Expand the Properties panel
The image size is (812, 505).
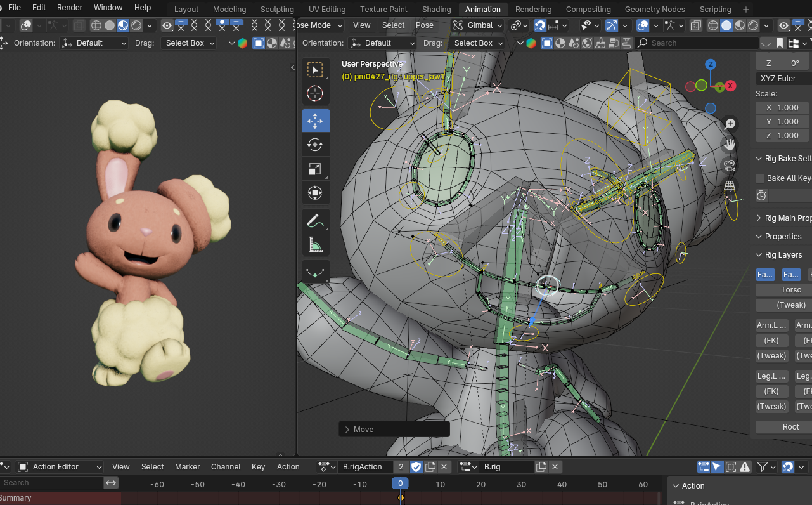(783, 236)
